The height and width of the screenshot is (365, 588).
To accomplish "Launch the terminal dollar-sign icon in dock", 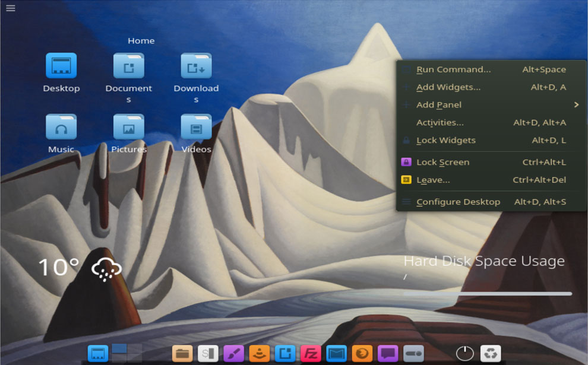I will [x=208, y=353].
